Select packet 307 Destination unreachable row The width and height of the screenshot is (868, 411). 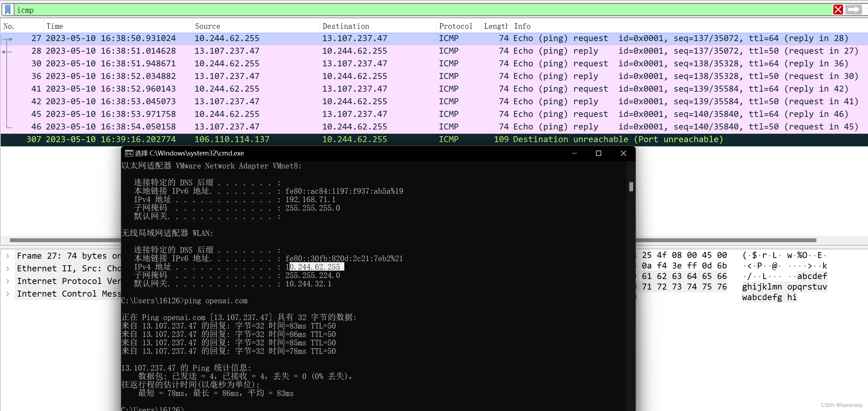351,139
